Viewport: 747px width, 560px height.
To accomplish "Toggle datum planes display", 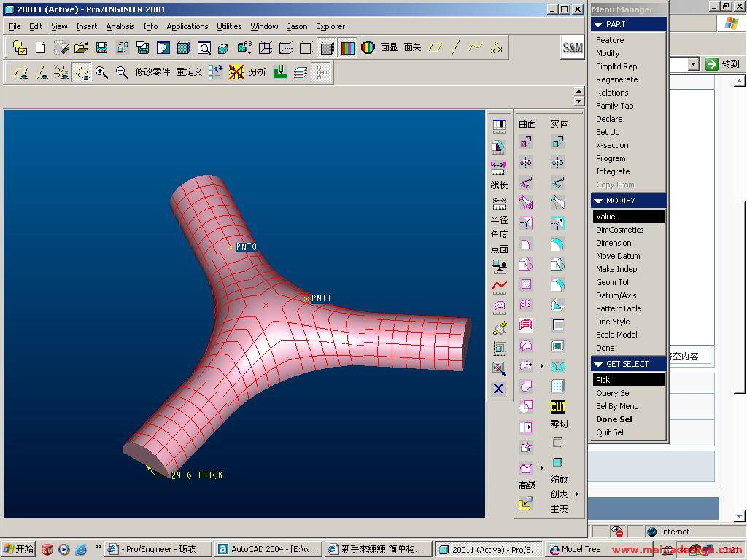I will tap(20, 72).
